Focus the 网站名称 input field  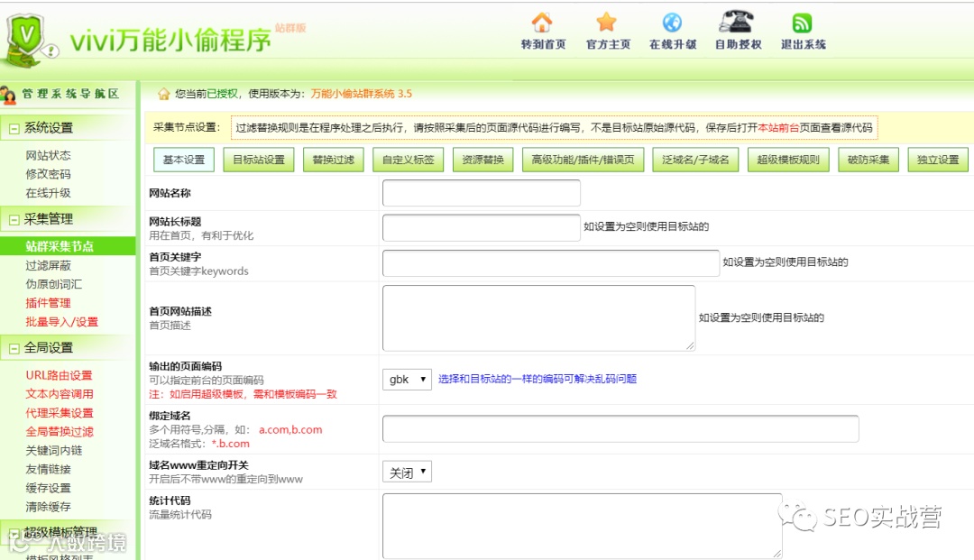click(x=482, y=193)
